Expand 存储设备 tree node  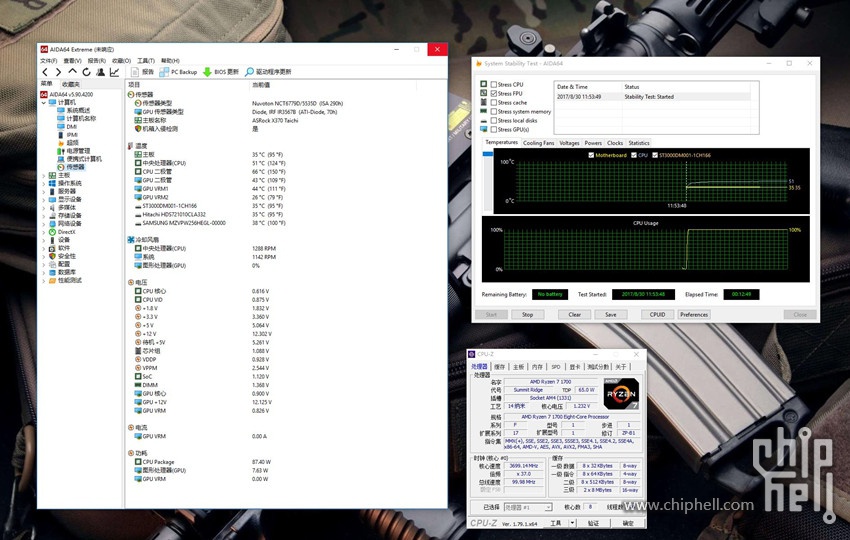[x=44, y=215]
